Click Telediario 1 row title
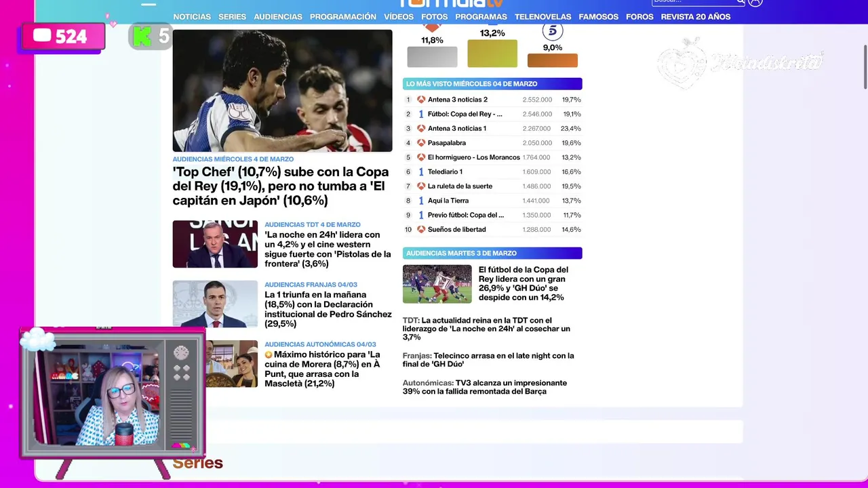 pos(445,171)
